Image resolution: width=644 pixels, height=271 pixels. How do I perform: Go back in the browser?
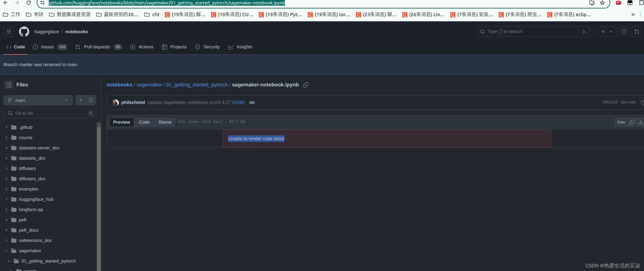click(6, 3)
